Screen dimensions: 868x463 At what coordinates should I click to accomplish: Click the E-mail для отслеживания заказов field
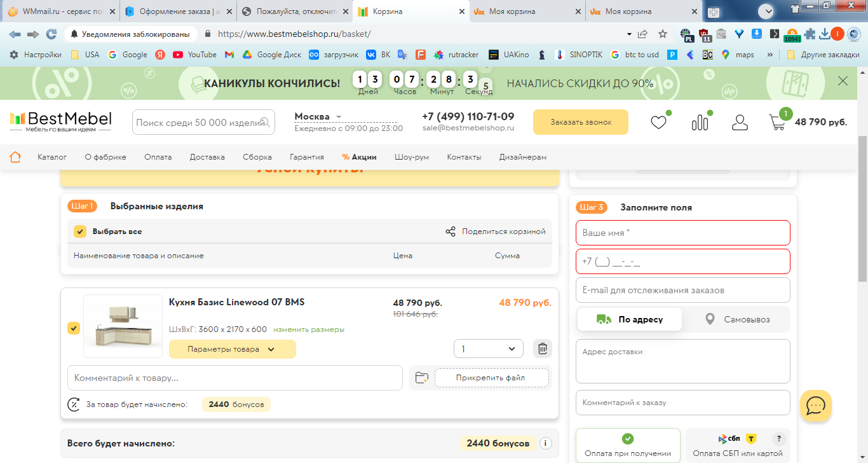coord(683,290)
